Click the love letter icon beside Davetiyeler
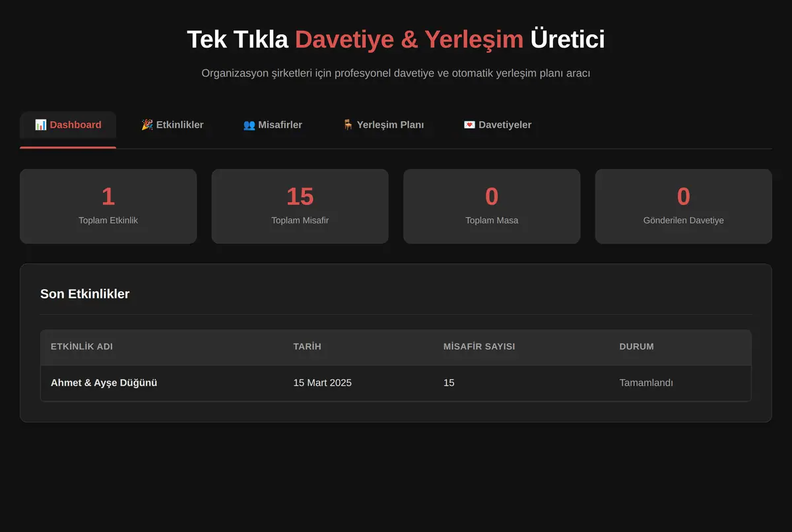This screenshot has height=532, width=792. coord(469,125)
